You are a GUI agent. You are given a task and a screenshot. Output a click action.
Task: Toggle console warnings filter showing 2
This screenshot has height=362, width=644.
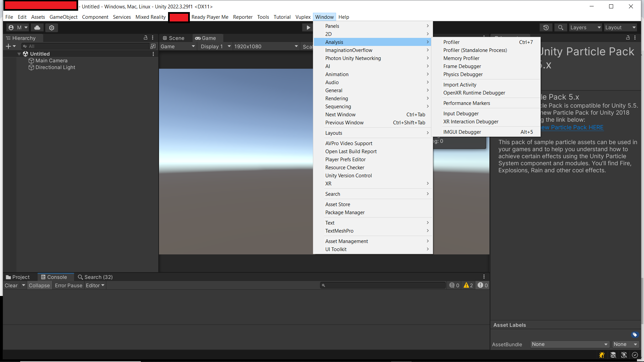click(x=468, y=286)
